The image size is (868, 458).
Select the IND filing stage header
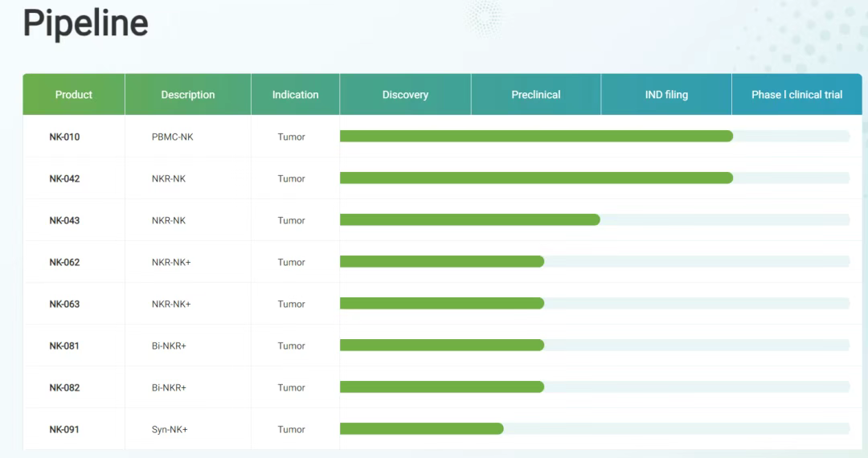pyautogui.click(x=666, y=95)
